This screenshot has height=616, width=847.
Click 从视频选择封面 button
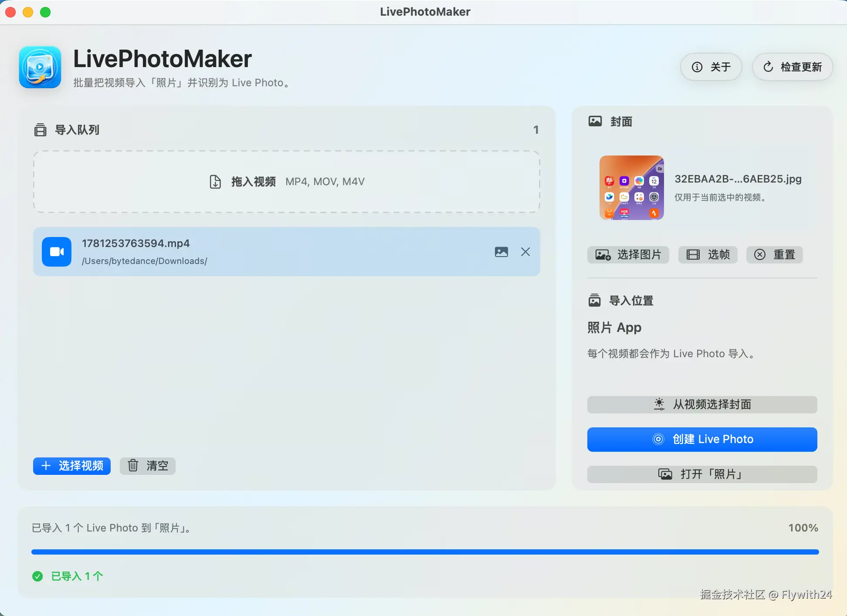click(x=702, y=404)
